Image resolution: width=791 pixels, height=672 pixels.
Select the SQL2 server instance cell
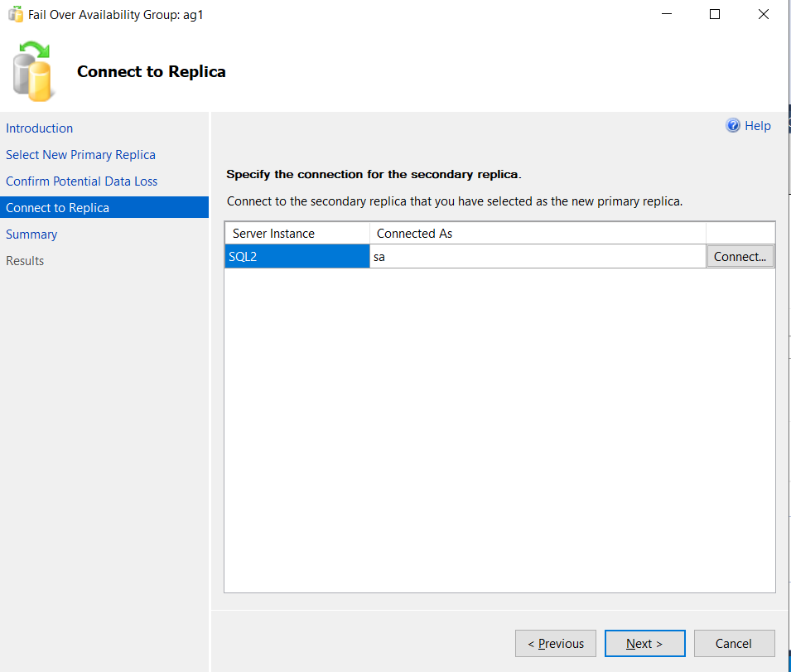[297, 257]
